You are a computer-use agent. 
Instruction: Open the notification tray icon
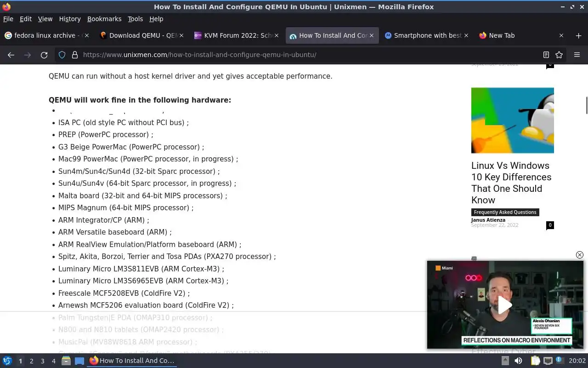pos(559,361)
